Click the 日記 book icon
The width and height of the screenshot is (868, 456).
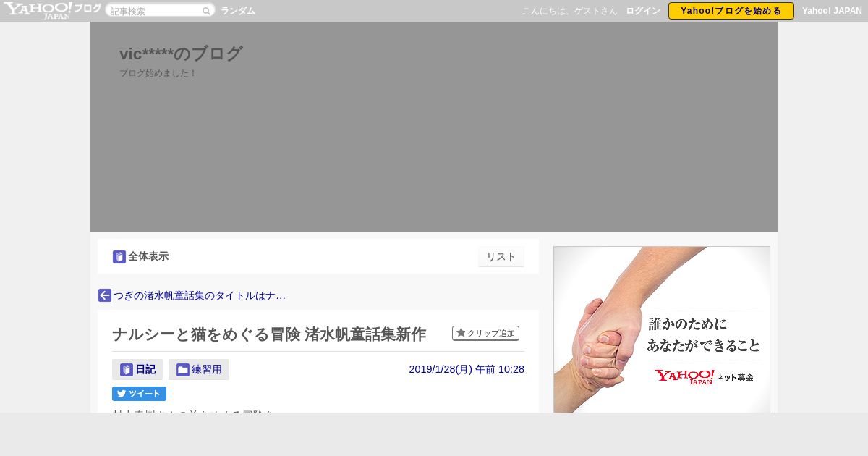[x=127, y=370]
